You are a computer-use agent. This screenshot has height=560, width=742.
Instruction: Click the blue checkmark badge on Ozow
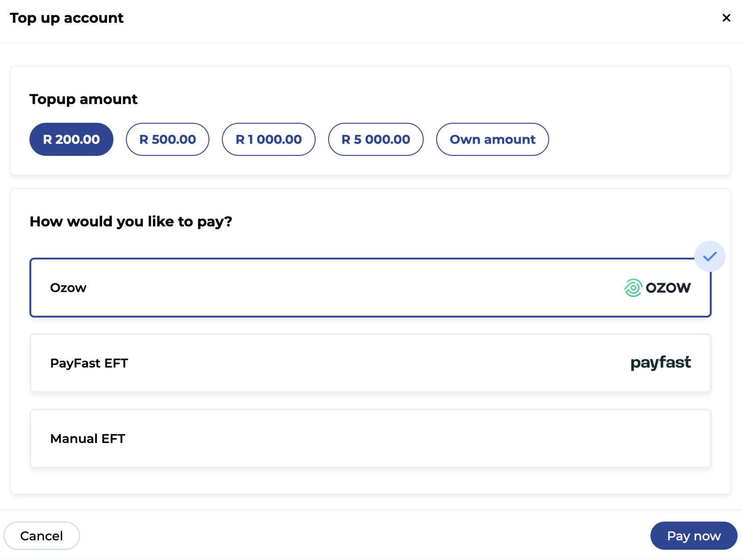tap(710, 256)
